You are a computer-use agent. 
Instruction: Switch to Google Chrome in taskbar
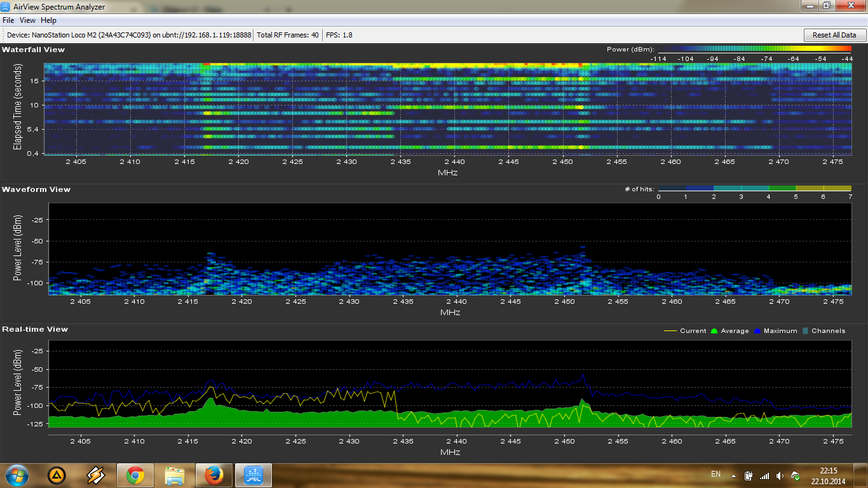(x=135, y=475)
